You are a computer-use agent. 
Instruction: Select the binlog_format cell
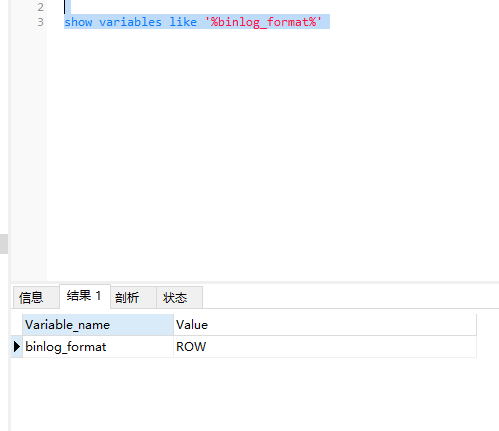(98, 347)
